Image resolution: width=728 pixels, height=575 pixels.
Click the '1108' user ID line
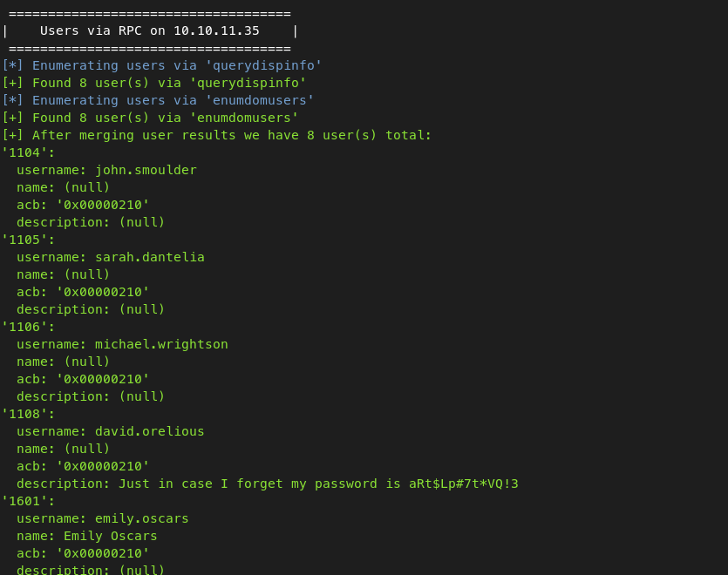click(28, 414)
